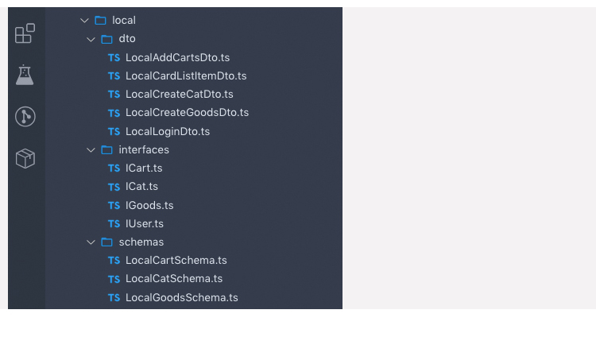
Task: Click TS icon beside LocalGoodsSchema.ts
Action: point(114,297)
